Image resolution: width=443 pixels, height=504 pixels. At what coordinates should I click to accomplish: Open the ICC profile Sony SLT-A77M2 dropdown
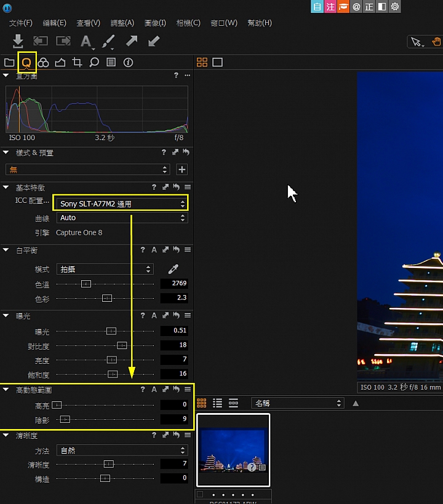click(122, 203)
